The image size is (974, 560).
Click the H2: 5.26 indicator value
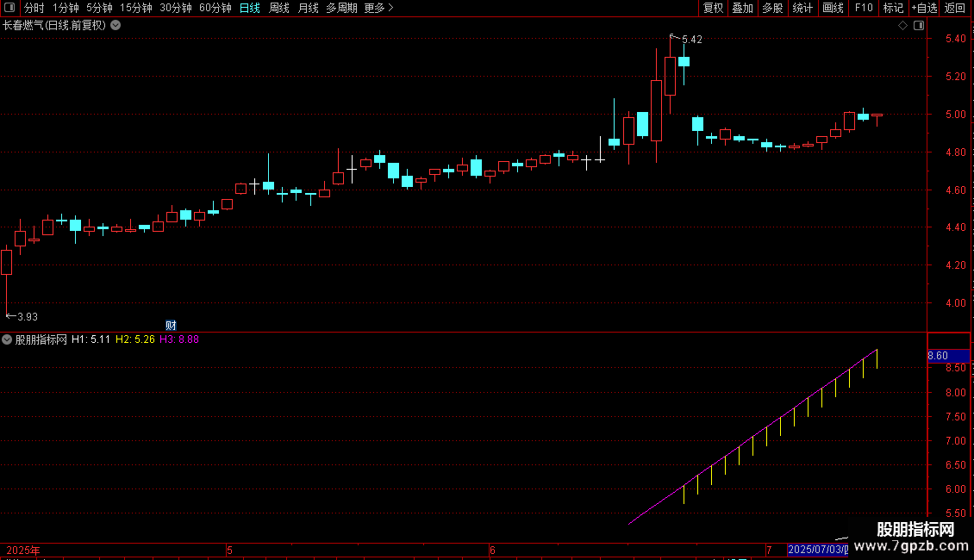tap(134, 339)
